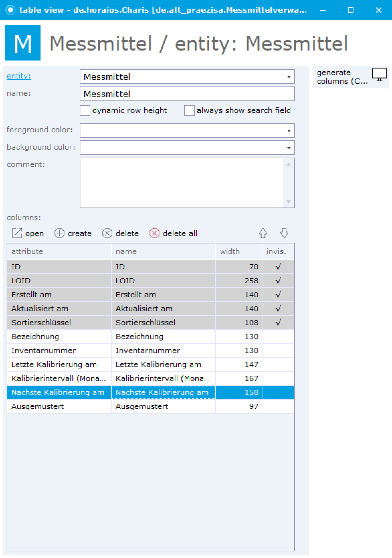Viewport: 392px width, 558px height.
Task: Move selected column down with arrow
Action: (x=284, y=233)
